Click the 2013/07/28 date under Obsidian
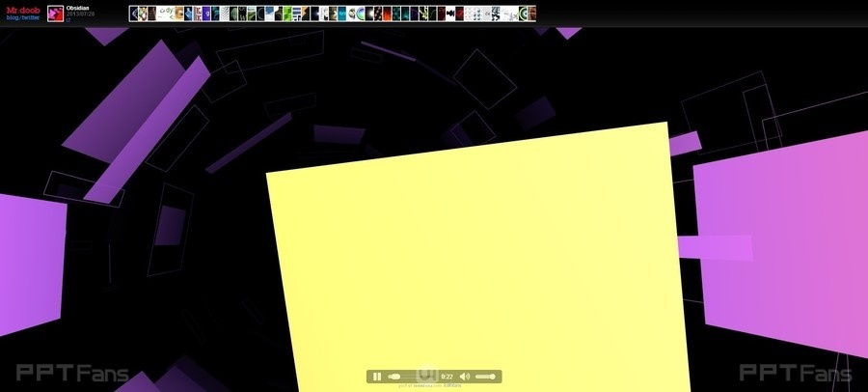Screen dimensions: 868x392 (x=81, y=14)
